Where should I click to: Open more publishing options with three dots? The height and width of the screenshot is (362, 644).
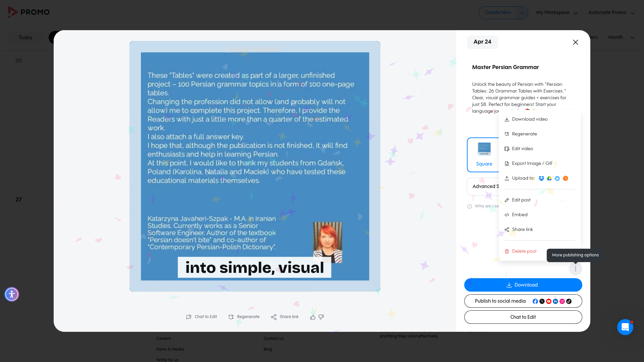coord(576,268)
